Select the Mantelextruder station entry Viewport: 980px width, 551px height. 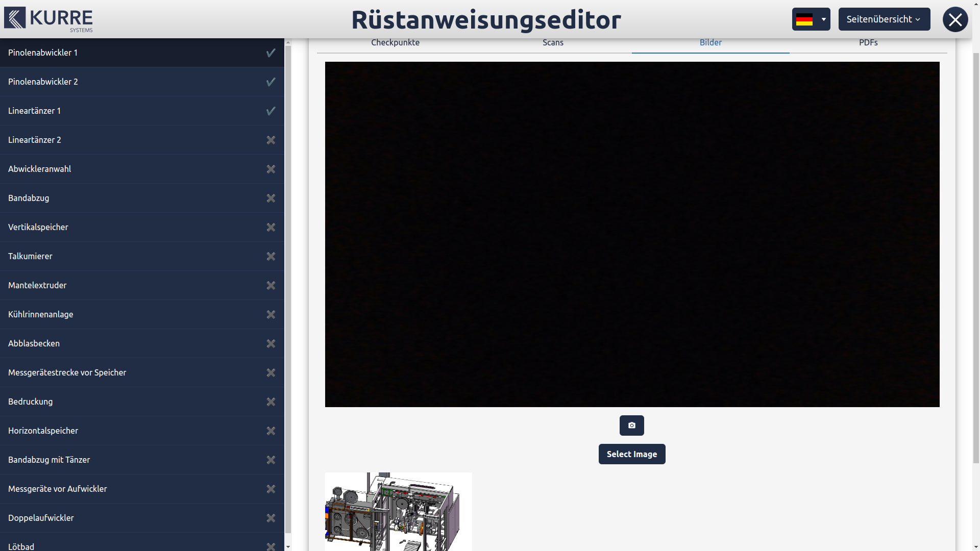coord(37,285)
